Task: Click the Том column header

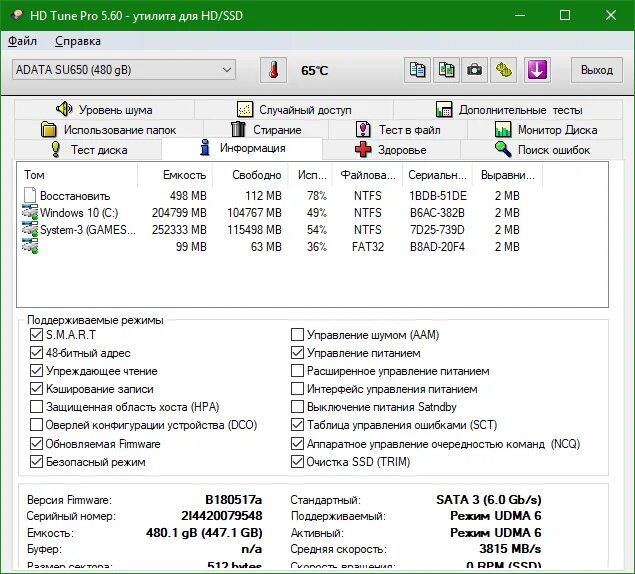Action: coord(77,175)
